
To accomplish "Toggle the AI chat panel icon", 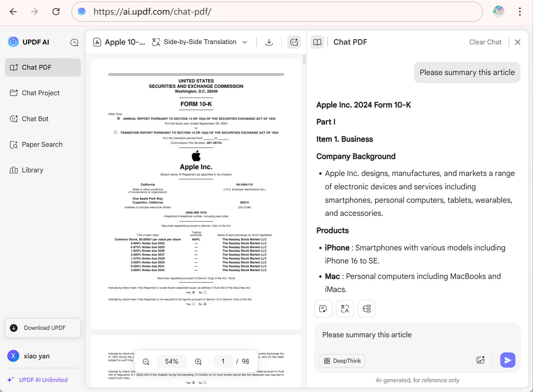I will pos(294,42).
